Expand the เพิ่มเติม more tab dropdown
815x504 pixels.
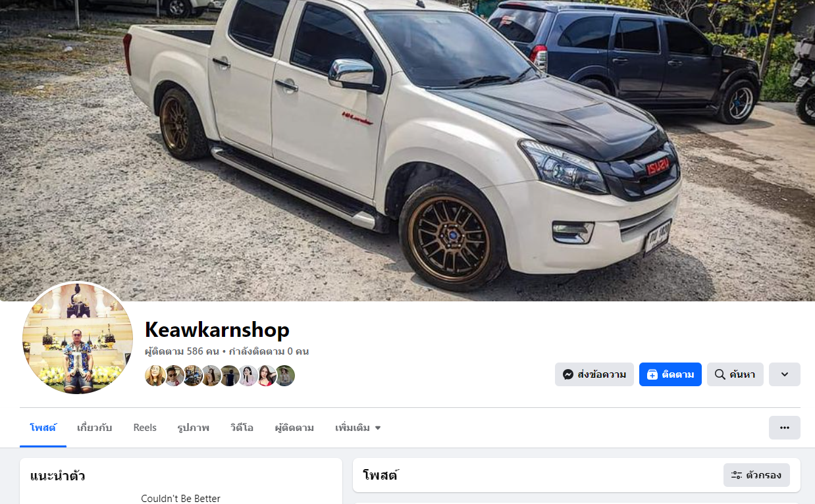point(358,428)
